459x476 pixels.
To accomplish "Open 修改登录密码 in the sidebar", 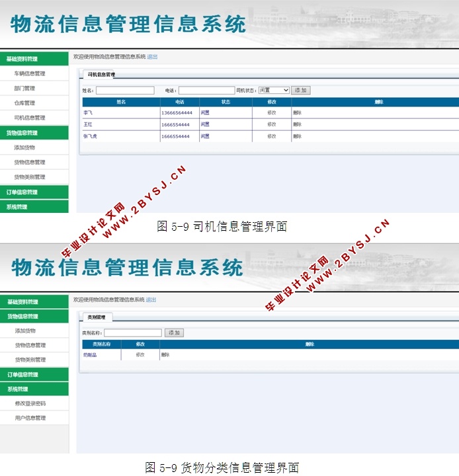I will point(30,403).
